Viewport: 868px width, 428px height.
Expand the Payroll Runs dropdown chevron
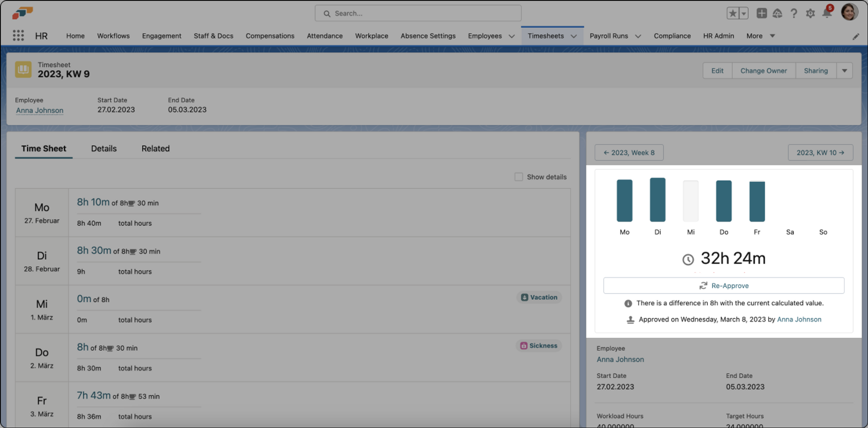(638, 36)
